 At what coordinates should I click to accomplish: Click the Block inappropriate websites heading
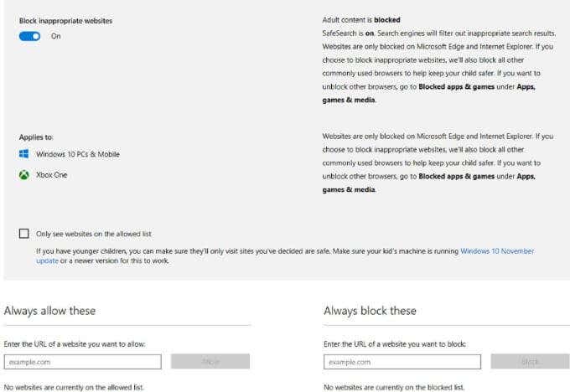tap(65, 19)
